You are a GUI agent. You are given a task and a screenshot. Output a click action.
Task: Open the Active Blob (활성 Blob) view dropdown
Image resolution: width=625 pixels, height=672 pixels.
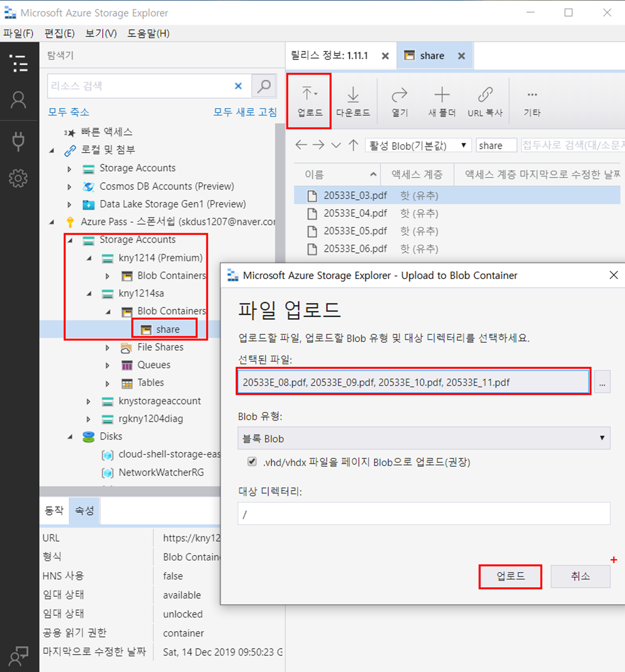click(418, 145)
